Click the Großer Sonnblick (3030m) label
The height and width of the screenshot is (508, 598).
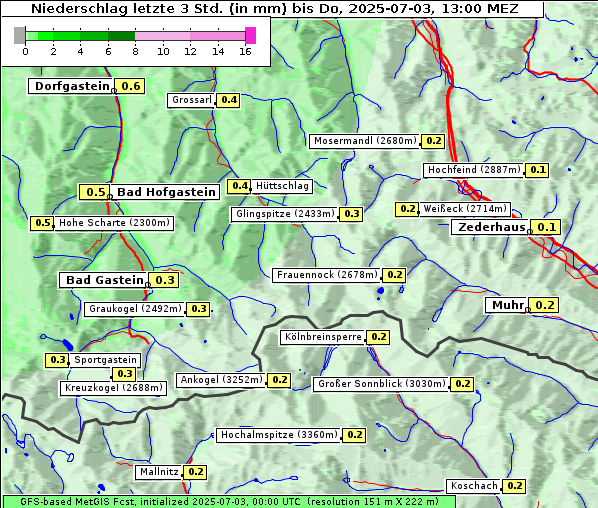click(381, 384)
